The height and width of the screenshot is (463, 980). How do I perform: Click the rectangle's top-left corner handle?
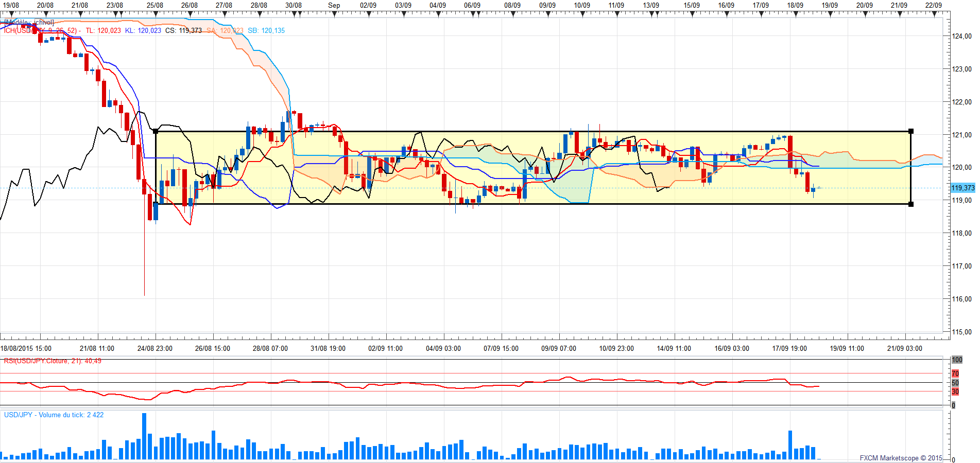pos(156,131)
